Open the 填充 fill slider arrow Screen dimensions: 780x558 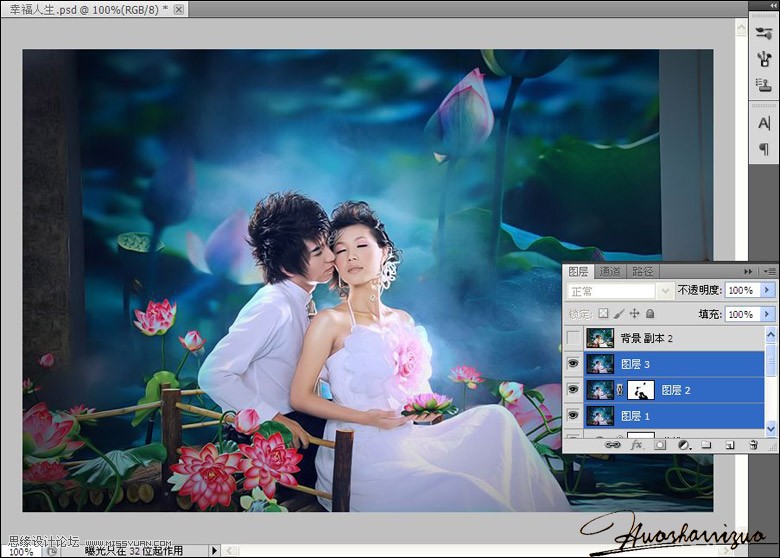pyautogui.click(x=767, y=314)
